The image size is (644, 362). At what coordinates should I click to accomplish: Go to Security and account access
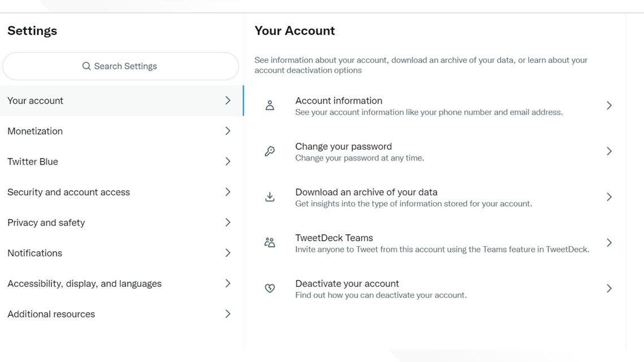point(121,192)
